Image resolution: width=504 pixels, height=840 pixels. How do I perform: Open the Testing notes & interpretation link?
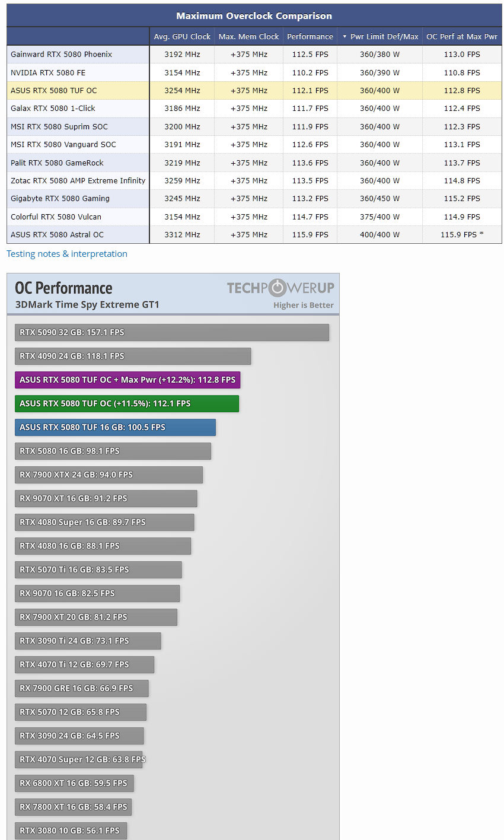point(67,254)
